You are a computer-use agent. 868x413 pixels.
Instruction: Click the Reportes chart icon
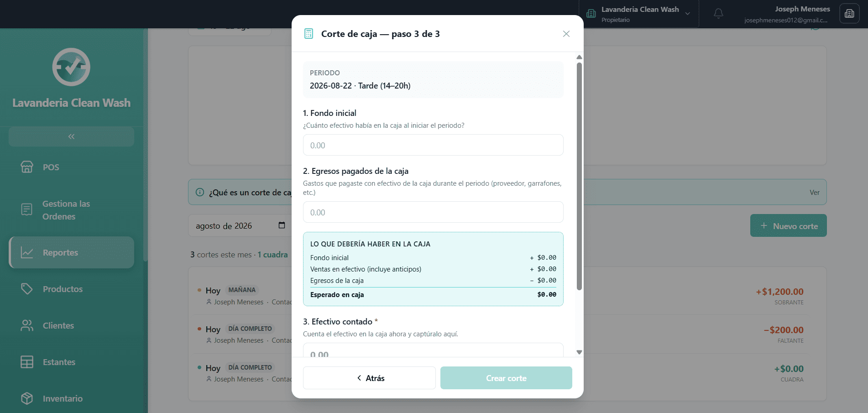point(27,252)
